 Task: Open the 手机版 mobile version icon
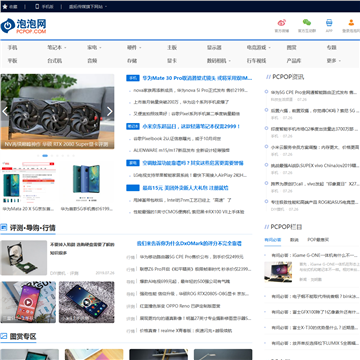37,6
